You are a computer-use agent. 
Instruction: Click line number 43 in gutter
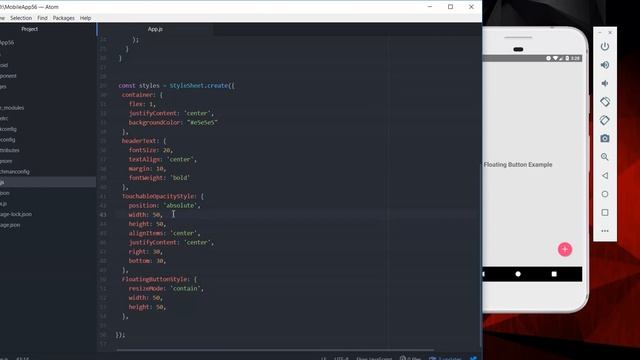coord(103,215)
